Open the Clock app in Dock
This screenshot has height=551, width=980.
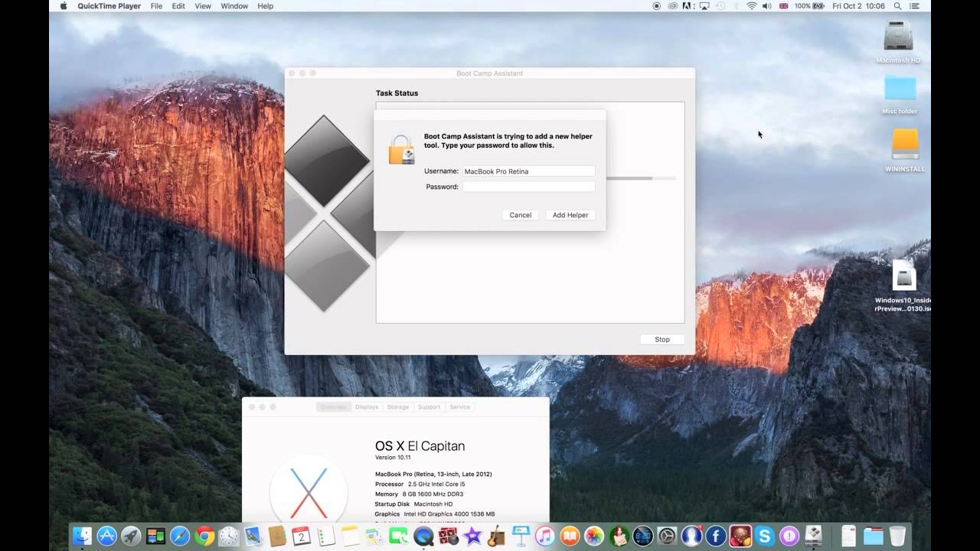coord(229,536)
